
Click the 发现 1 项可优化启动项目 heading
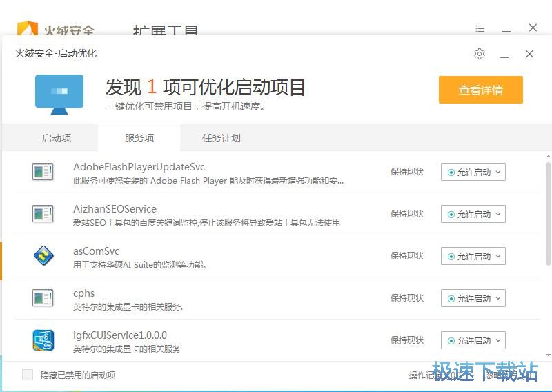205,87
